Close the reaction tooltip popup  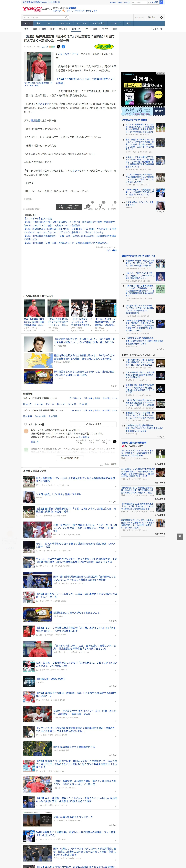tap(81, 205)
